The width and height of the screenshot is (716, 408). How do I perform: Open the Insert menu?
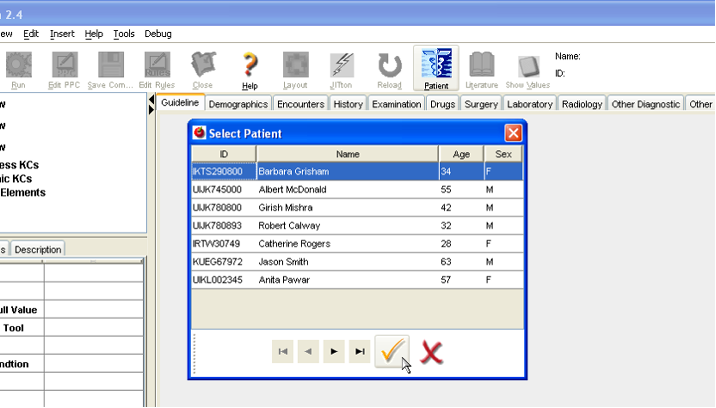click(62, 34)
